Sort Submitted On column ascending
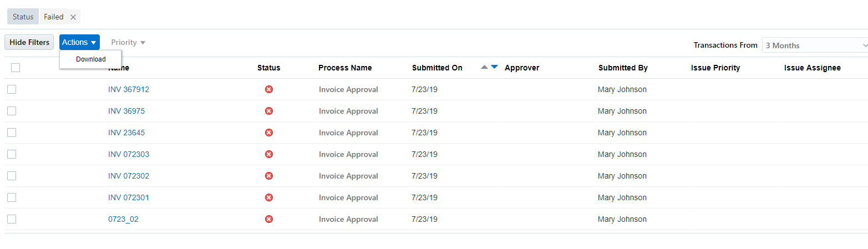Image resolution: width=868 pixels, height=249 pixels. pyautogui.click(x=484, y=67)
